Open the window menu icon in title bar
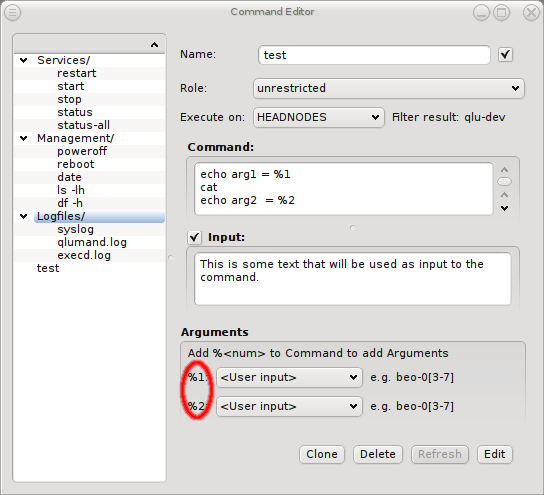The width and height of the screenshot is (544, 495). [x=12, y=12]
